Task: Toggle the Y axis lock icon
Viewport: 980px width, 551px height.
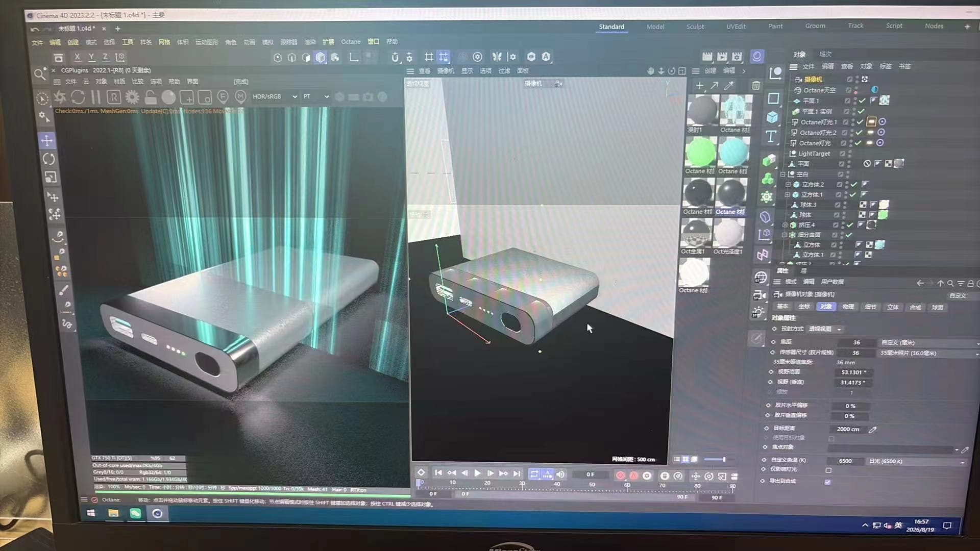Action: point(91,57)
